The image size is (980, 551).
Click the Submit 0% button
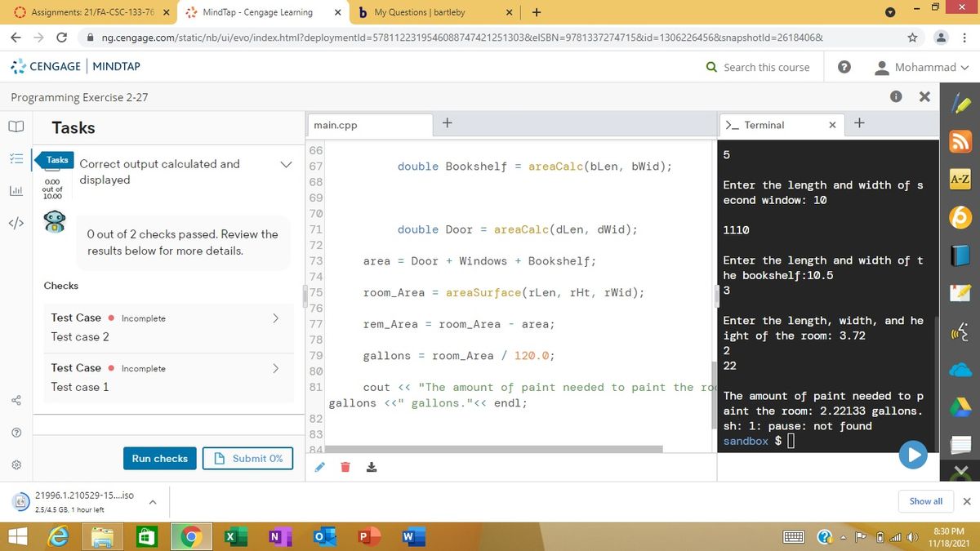coord(247,459)
